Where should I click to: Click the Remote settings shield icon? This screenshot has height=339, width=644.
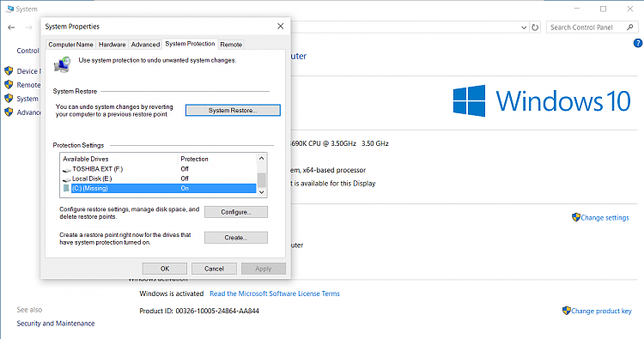point(9,85)
